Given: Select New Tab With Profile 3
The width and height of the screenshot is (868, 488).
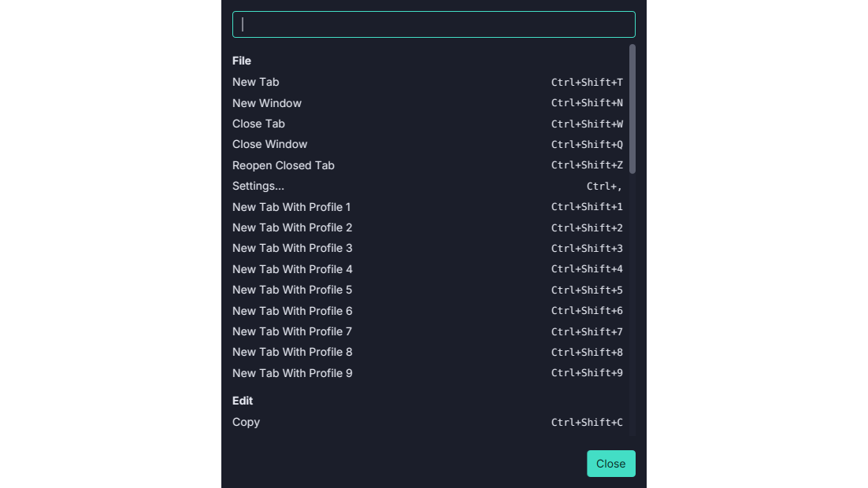Looking at the screenshot, I should (x=428, y=249).
